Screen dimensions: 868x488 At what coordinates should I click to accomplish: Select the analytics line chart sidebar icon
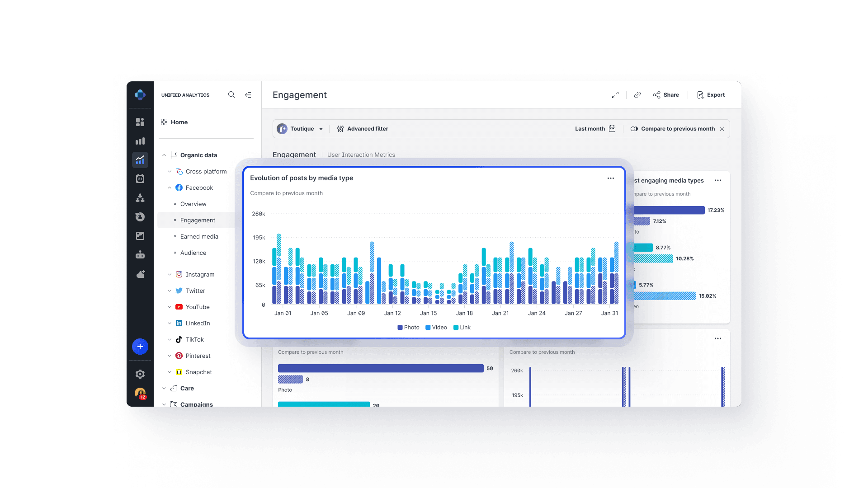click(x=140, y=160)
